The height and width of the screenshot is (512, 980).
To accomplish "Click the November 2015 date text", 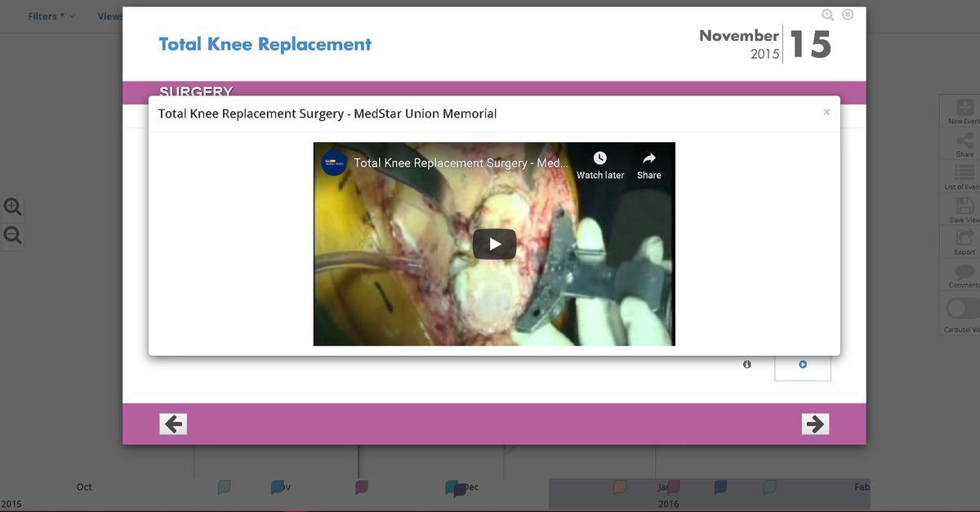I will point(739,44).
